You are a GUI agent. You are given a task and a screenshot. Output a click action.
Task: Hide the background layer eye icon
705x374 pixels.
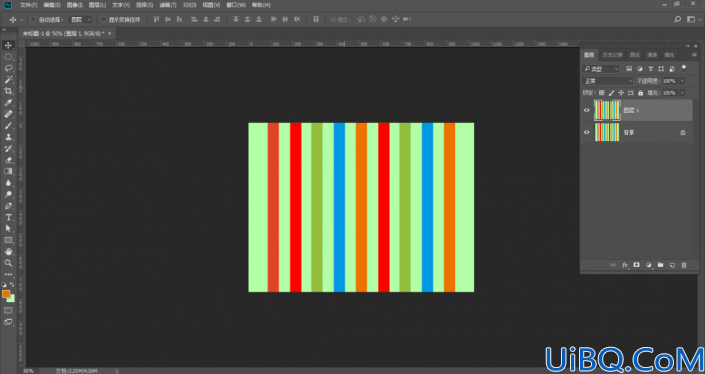[x=586, y=133]
